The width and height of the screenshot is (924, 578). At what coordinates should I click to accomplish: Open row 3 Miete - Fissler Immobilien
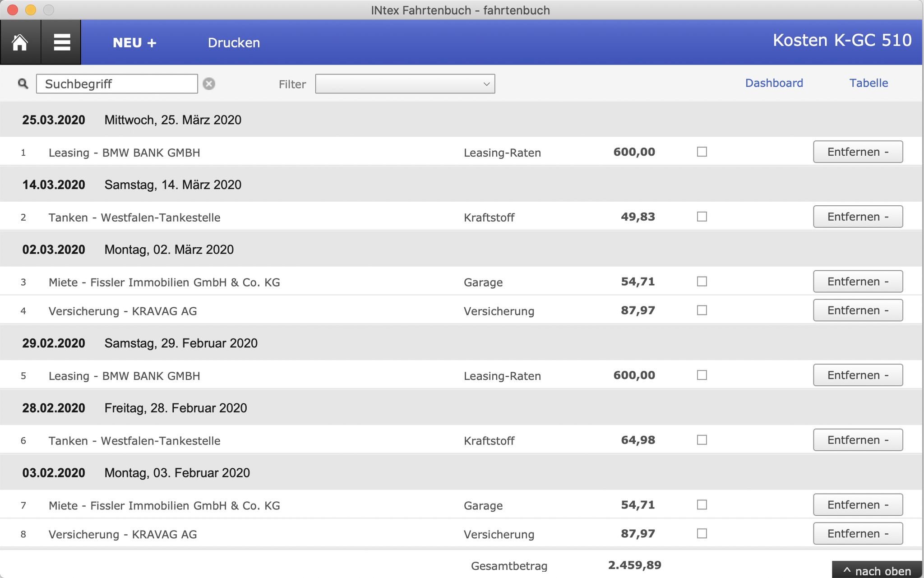pyautogui.click(x=164, y=282)
